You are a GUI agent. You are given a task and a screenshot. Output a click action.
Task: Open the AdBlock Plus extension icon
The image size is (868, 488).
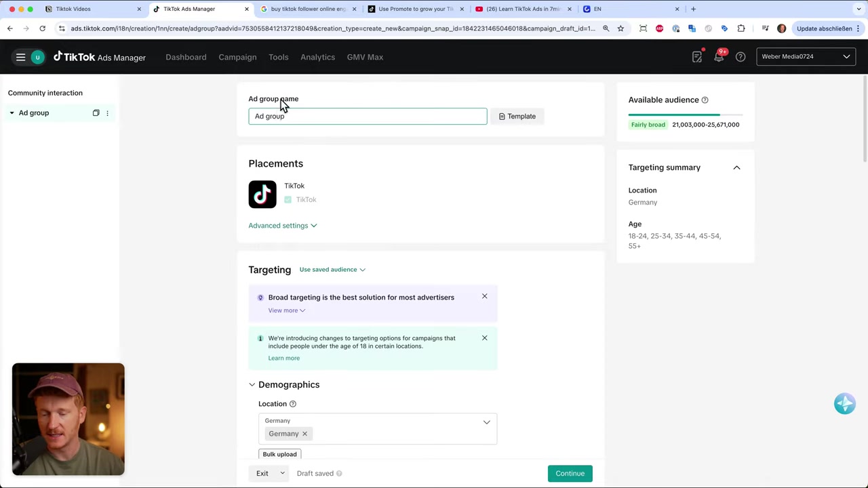(659, 28)
